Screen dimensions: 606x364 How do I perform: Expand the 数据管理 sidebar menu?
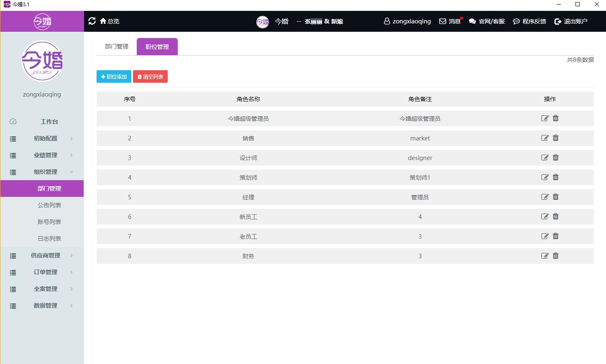click(x=42, y=305)
